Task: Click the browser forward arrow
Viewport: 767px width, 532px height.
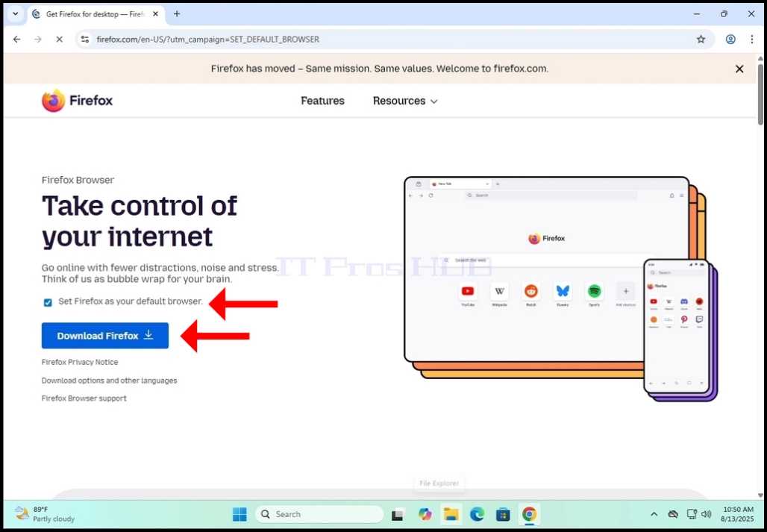Action: (x=38, y=39)
